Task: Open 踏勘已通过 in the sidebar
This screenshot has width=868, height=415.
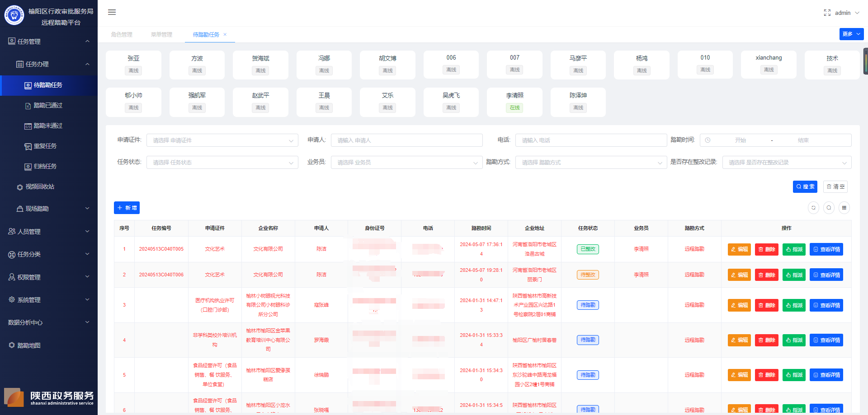Action: (x=49, y=105)
